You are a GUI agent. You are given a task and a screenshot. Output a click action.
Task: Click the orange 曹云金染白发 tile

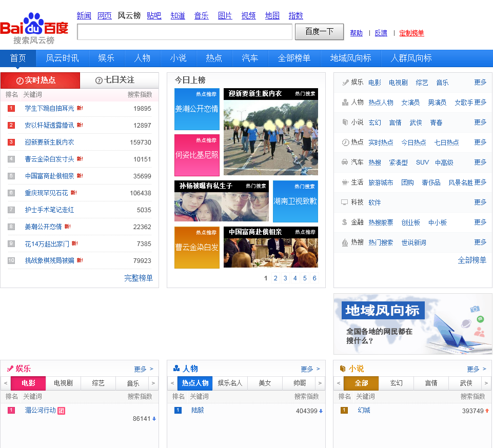196,248
